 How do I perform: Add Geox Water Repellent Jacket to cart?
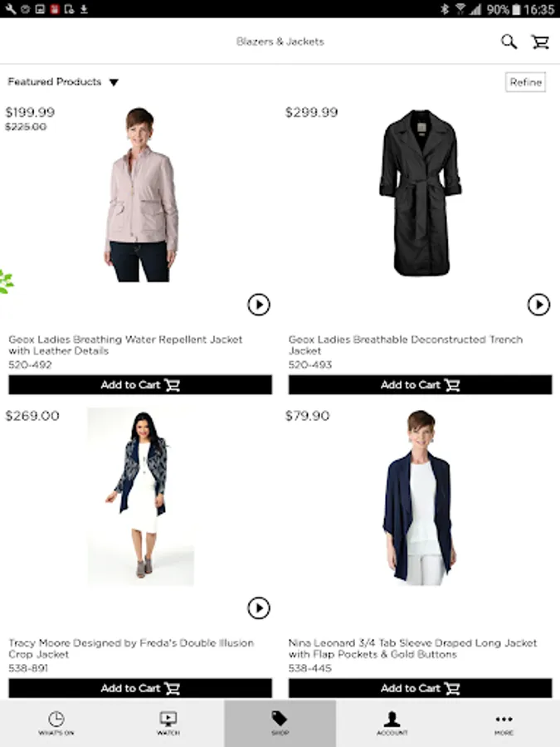pyautogui.click(x=140, y=384)
